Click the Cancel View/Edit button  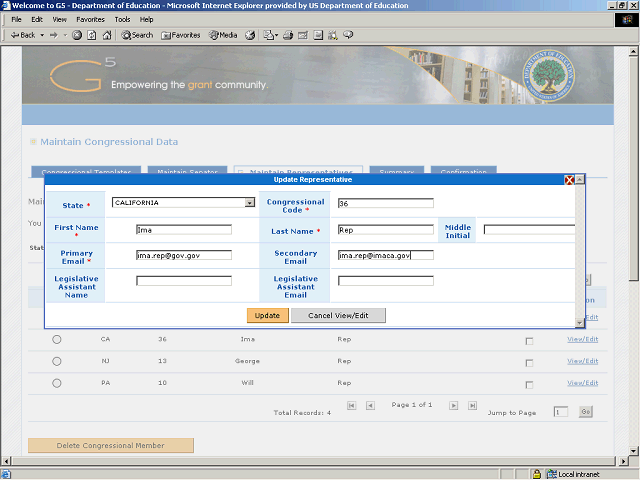[x=338, y=315]
